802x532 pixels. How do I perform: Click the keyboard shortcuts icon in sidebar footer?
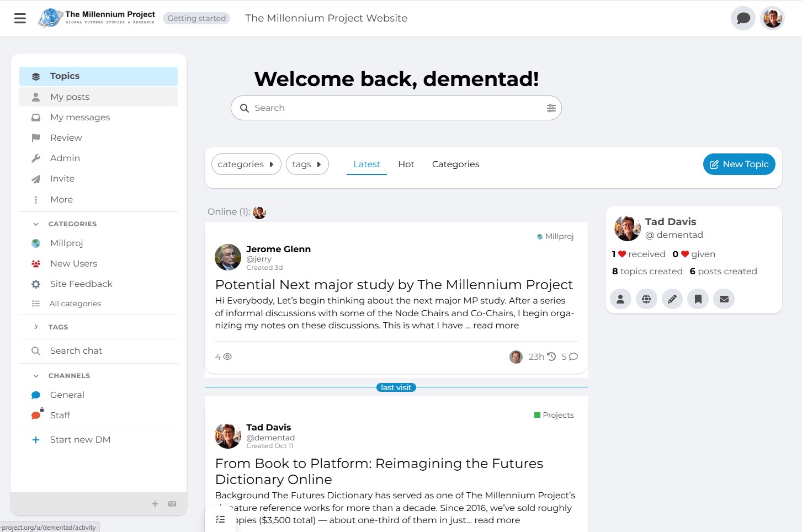[x=172, y=504]
